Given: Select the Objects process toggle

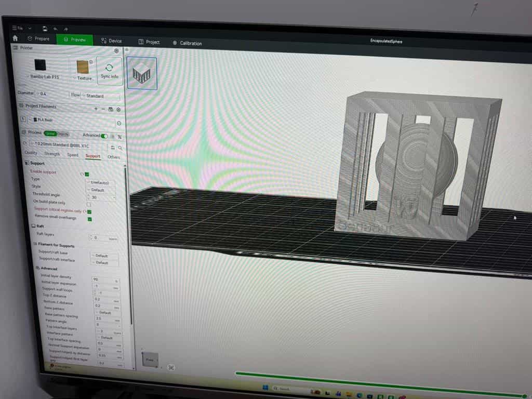Looking at the screenshot, I should pyautogui.click(x=62, y=134).
